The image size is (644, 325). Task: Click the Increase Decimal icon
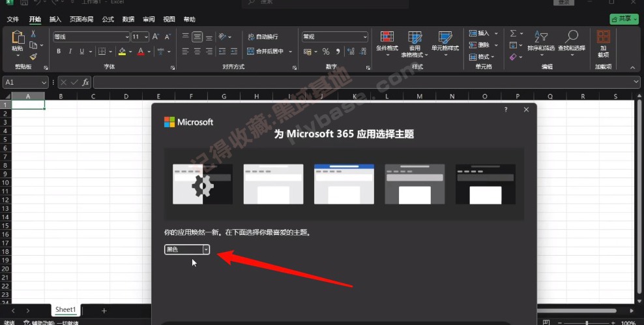(x=351, y=52)
